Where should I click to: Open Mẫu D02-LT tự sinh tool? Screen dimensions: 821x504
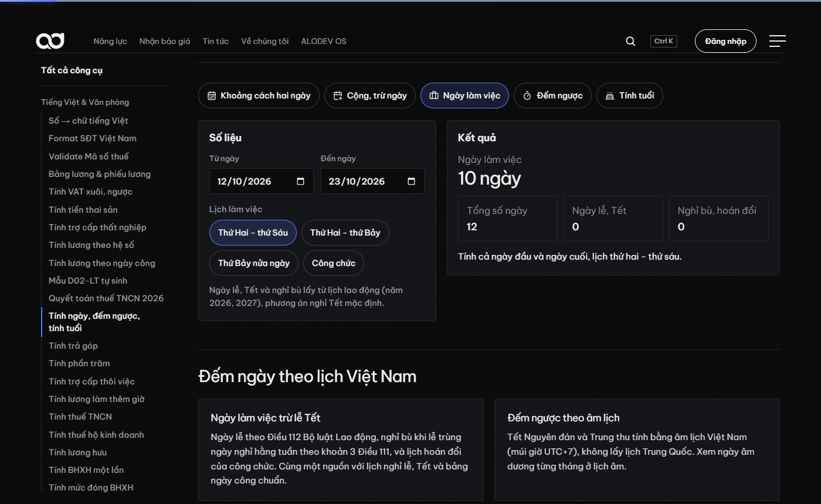point(88,281)
